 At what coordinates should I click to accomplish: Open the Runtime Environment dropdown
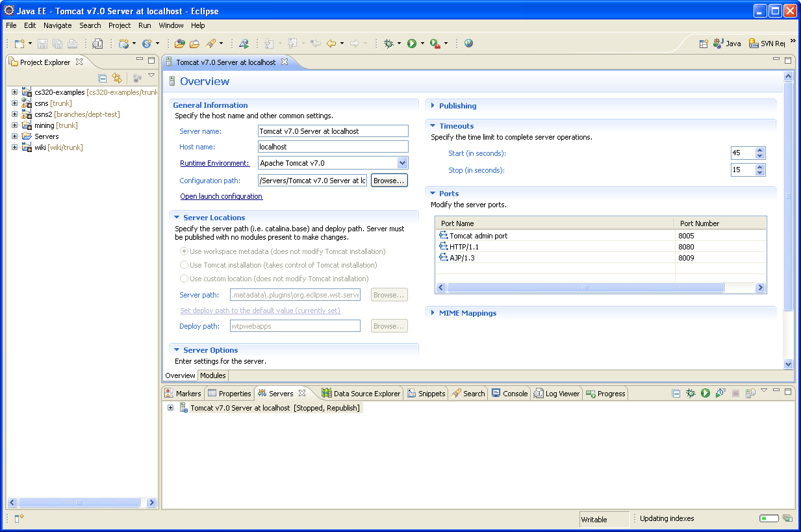[x=402, y=163]
